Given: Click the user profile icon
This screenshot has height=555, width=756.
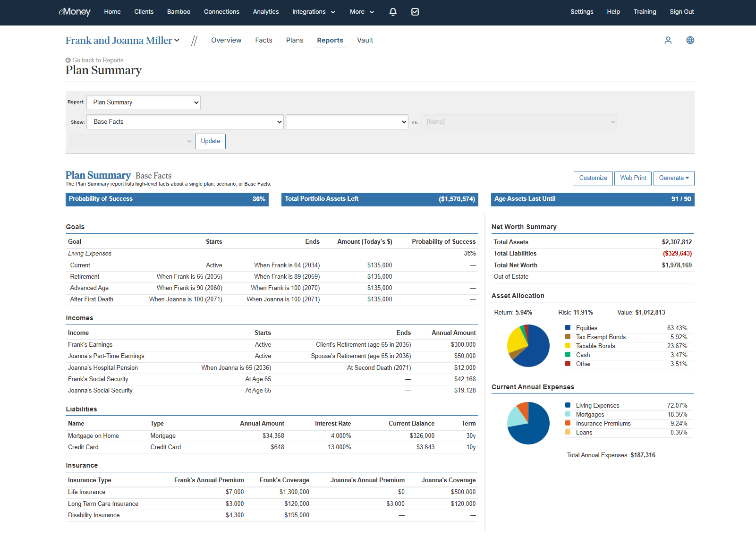Looking at the screenshot, I should click(668, 40).
